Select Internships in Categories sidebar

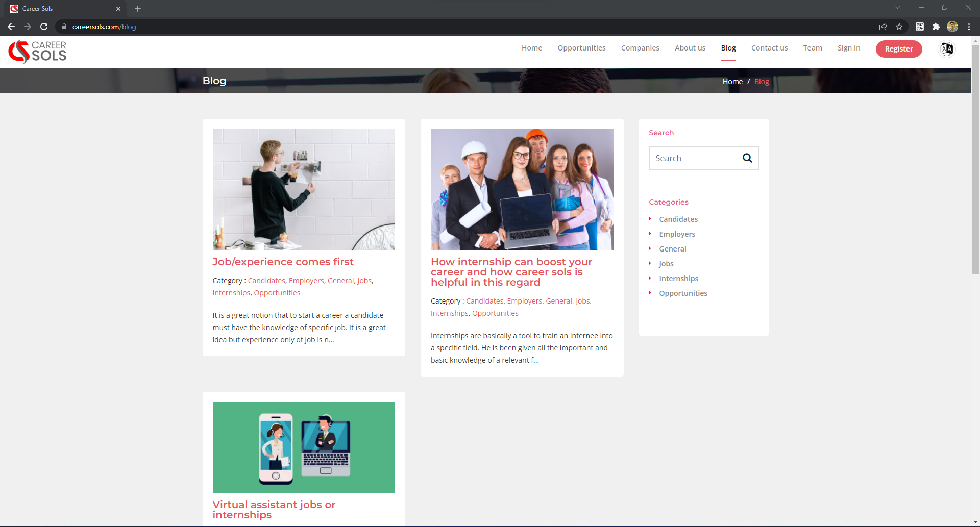(678, 279)
